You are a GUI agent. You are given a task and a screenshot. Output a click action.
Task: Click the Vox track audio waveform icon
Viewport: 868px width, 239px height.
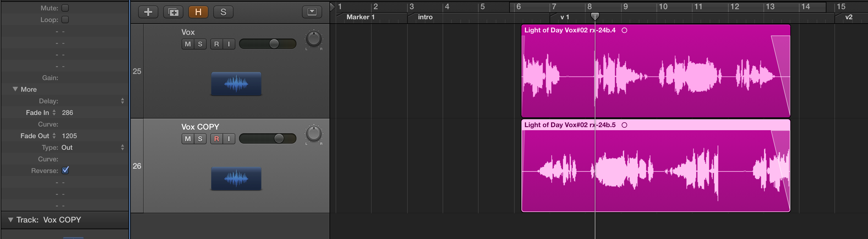tap(236, 84)
